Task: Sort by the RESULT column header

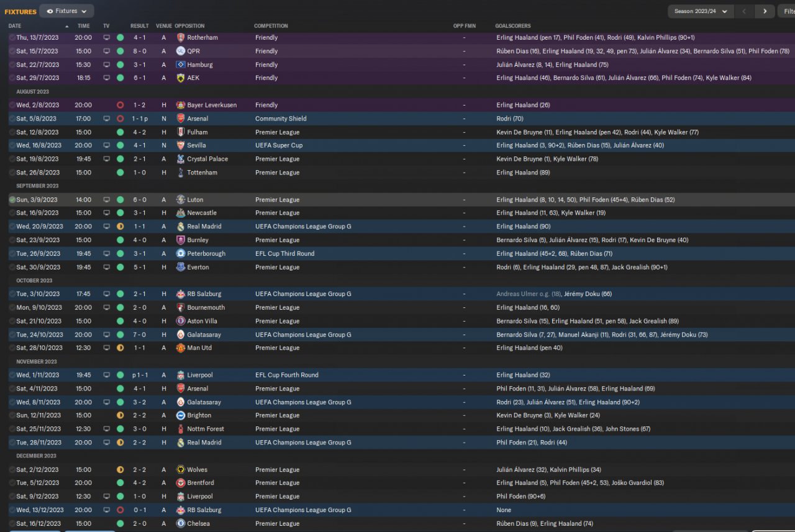Action: tap(139, 26)
